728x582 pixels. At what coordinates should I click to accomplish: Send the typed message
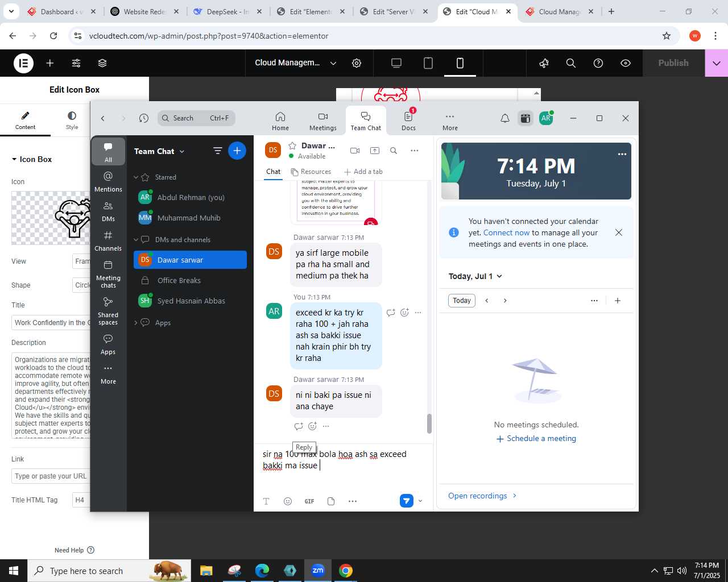coord(406,501)
